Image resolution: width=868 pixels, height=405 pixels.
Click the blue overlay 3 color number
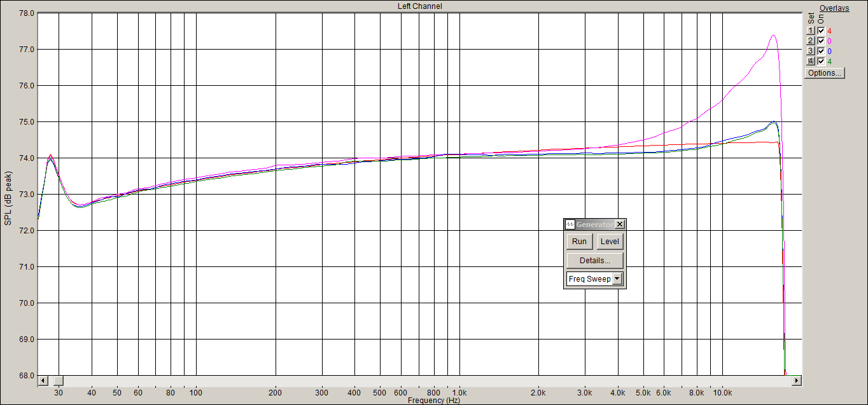[829, 51]
